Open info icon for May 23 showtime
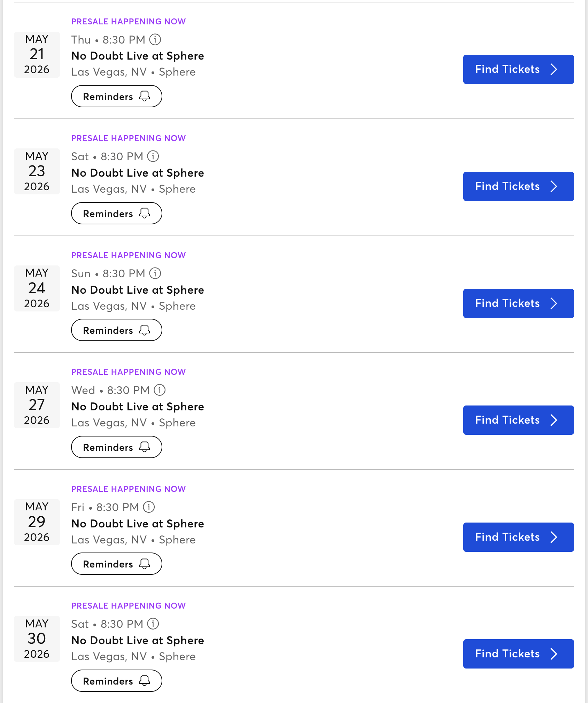The image size is (588, 703). pyautogui.click(x=153, y=156)
